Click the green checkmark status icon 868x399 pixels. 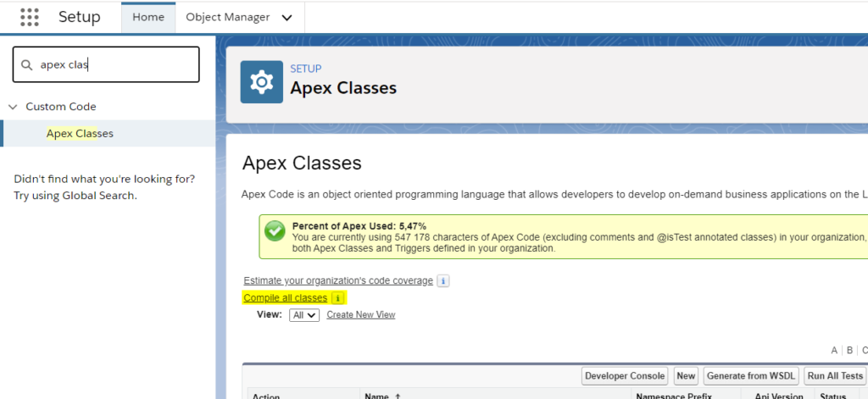[275, 231]
